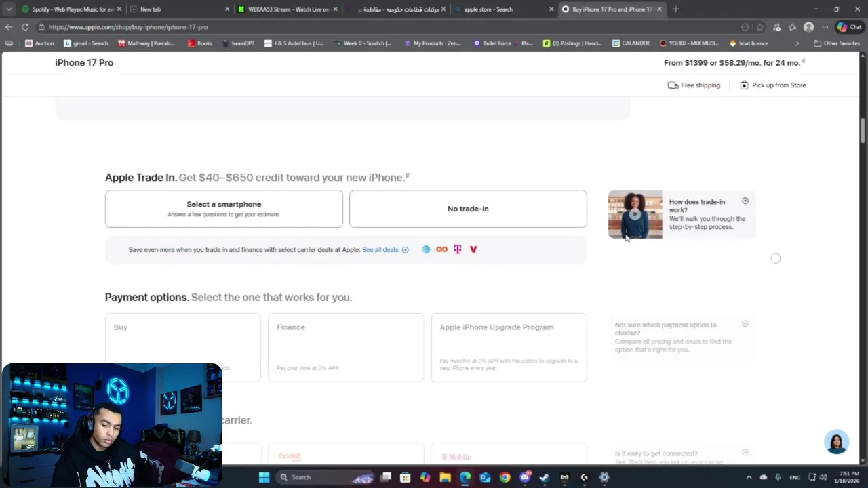Play the How does trade-in work video

[x=635, y=214]
